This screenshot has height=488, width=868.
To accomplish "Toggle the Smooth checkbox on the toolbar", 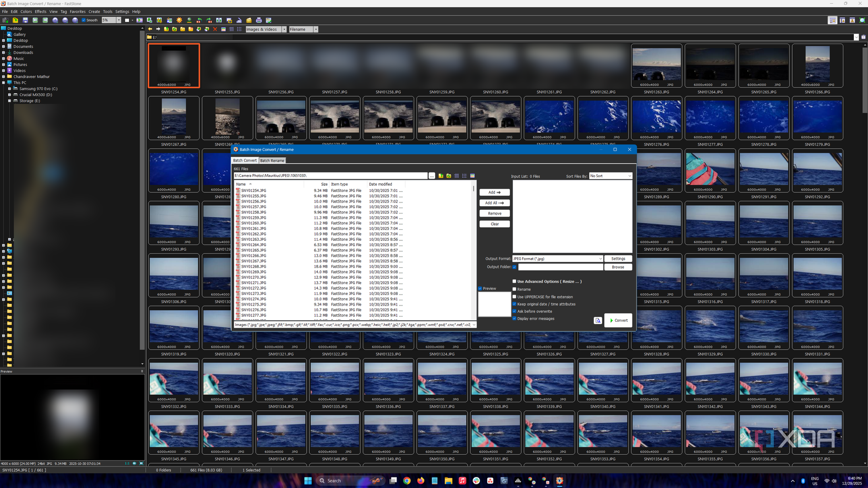I will click(83, 20).
